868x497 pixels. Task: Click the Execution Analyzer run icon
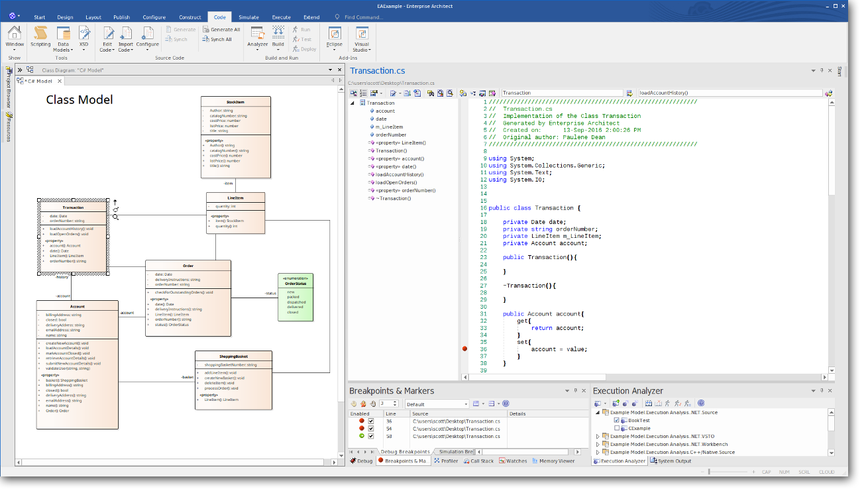pos(668,403)
